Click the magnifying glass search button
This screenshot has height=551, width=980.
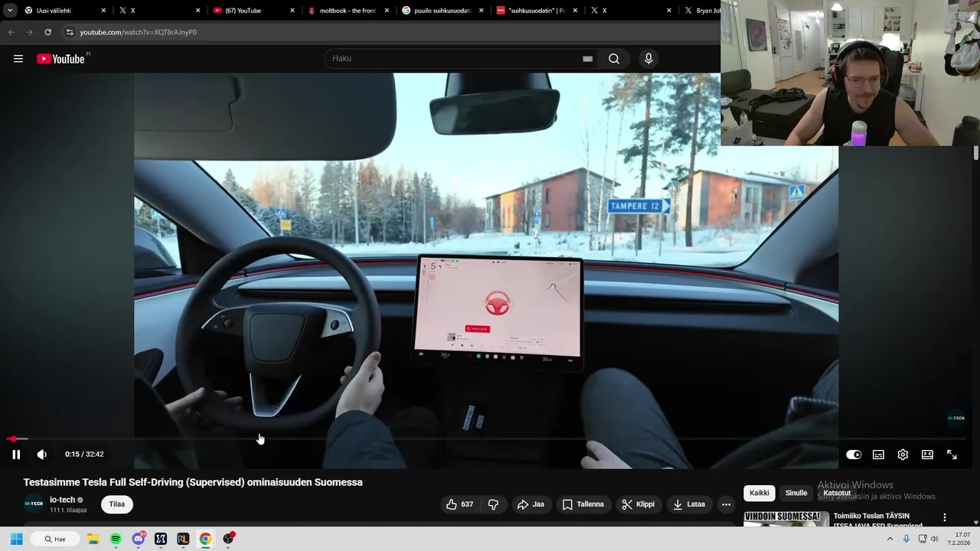(614, 59)
